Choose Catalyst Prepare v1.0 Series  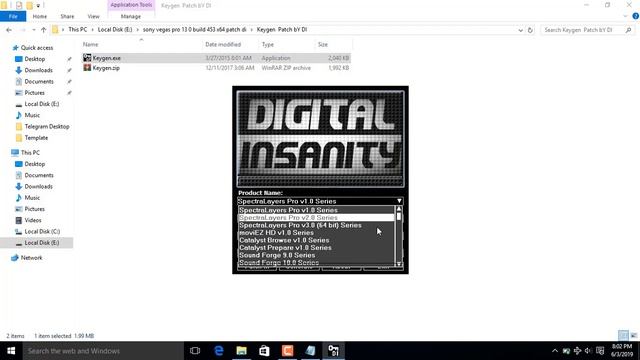(x=316, y=248)
